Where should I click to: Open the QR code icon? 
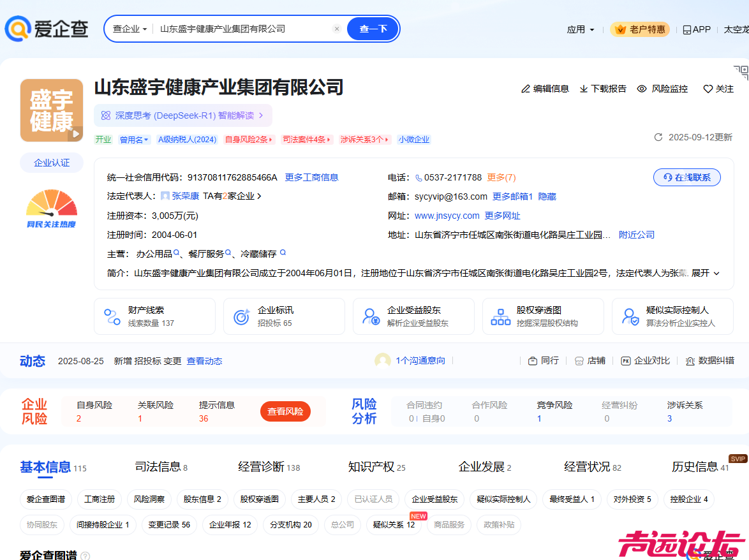click(741, 72)
